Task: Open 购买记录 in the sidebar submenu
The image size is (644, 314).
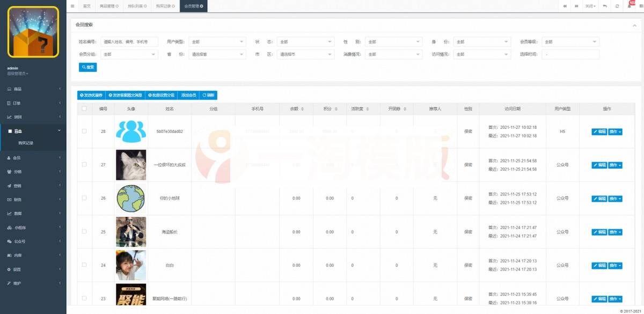Action: [x=26, y=143]
